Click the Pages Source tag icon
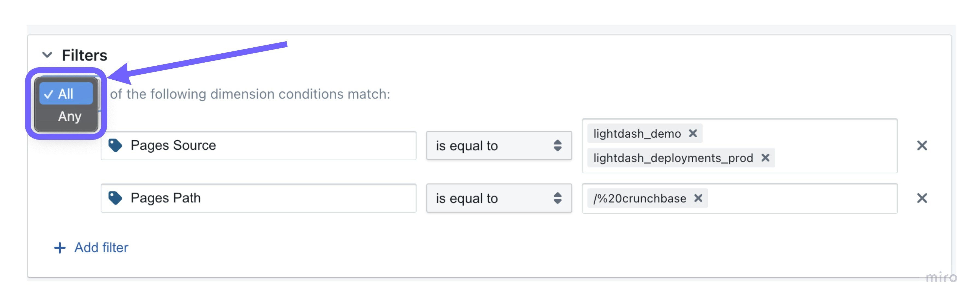980x305 pixels. 115,145
